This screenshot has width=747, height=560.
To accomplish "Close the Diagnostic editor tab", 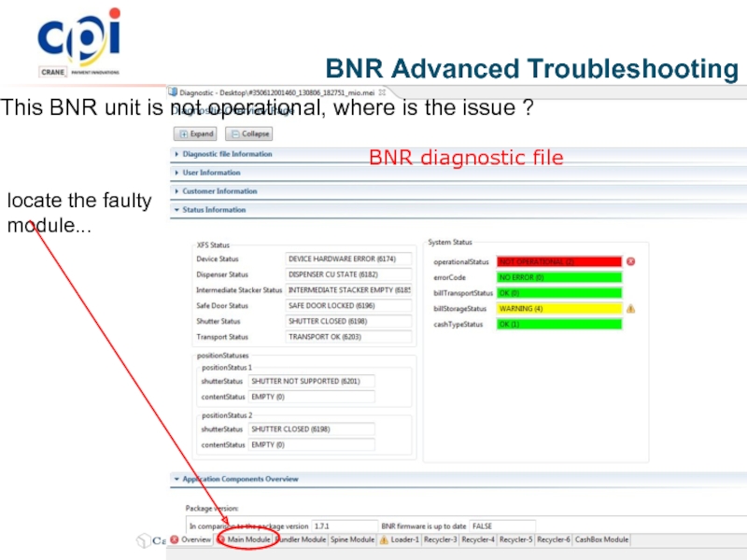I will point(382,92).
